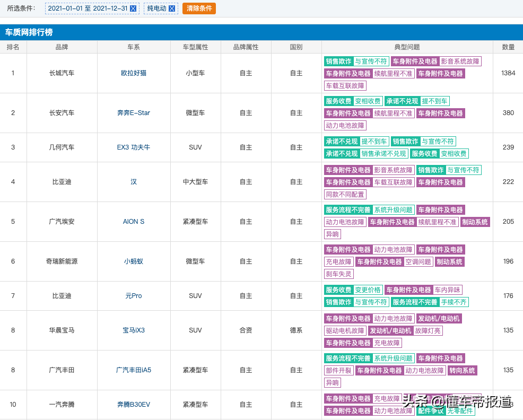Click the 部件开裂 tag in 广汽丰田iA5 row
The image size is (523, 420).
(338, 371)
